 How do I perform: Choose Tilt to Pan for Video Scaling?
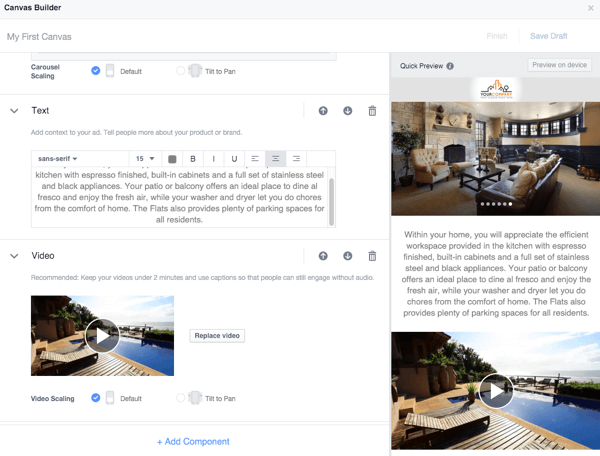tap(181, 398)
